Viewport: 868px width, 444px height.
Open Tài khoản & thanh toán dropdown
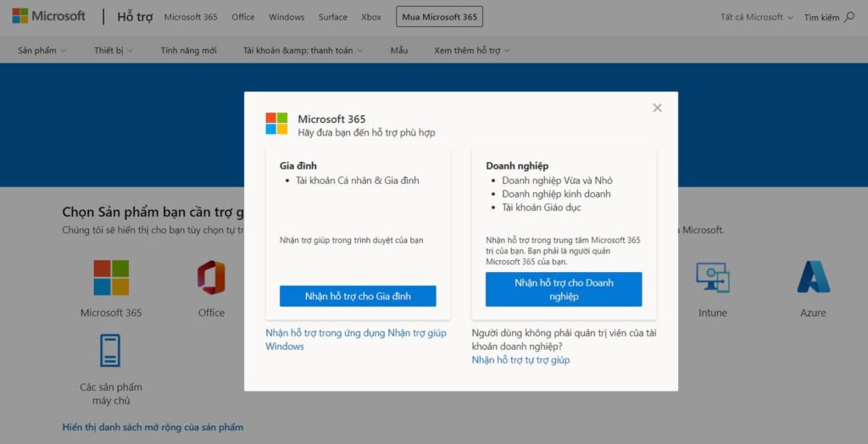tap(303, 50)
